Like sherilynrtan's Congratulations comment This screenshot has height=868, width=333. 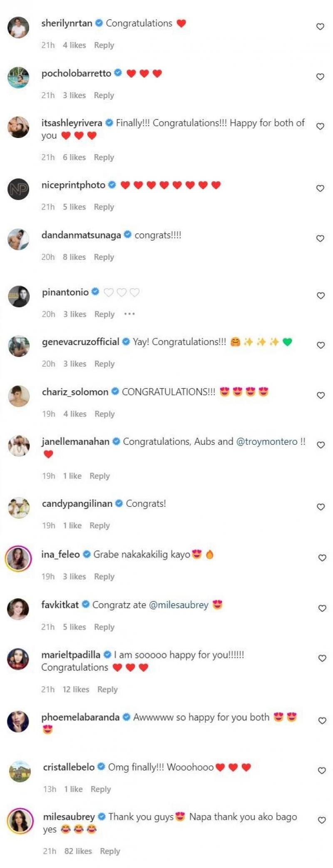tap(320, 27)
